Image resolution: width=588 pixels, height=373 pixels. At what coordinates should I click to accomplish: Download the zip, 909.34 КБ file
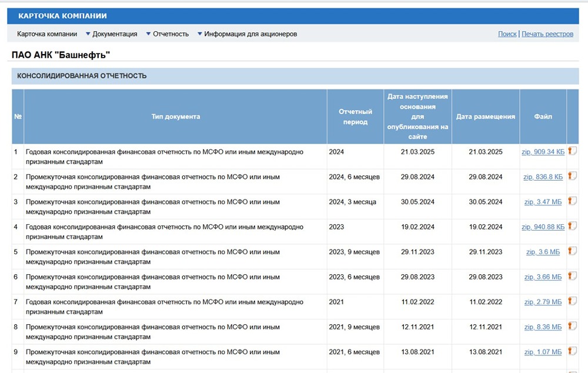tap(543, 152)
